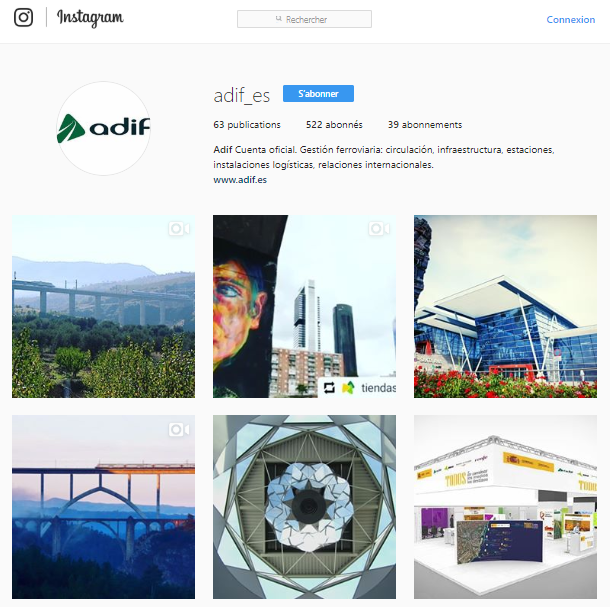Click the Instagram wordmark logo
610x607 pixels.
pos(90,18)
